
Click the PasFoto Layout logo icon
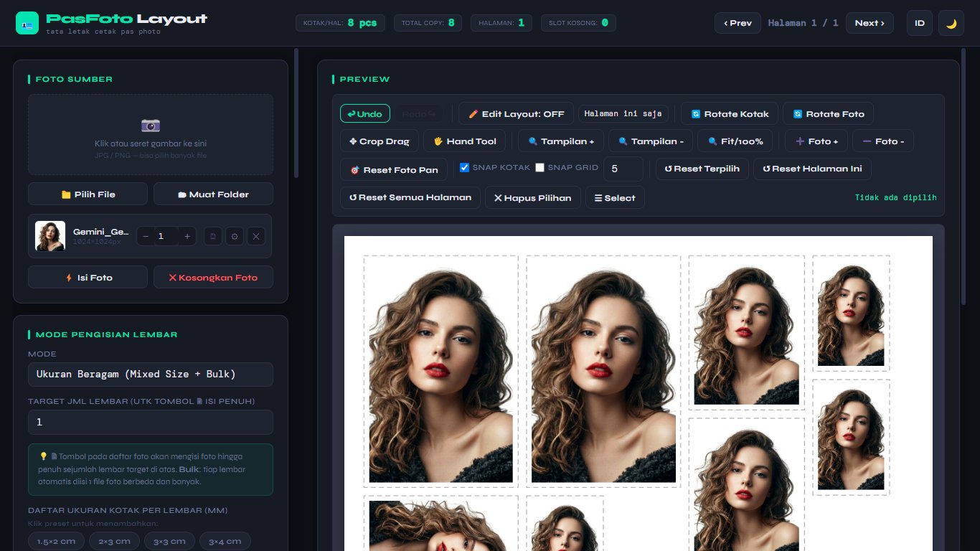[27, 23]
